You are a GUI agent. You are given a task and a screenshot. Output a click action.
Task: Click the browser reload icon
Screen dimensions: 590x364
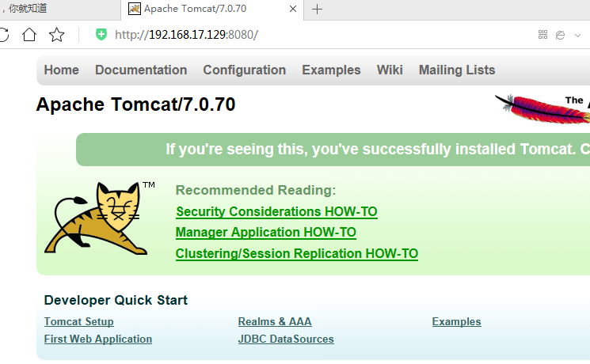(x=3, y=35)
